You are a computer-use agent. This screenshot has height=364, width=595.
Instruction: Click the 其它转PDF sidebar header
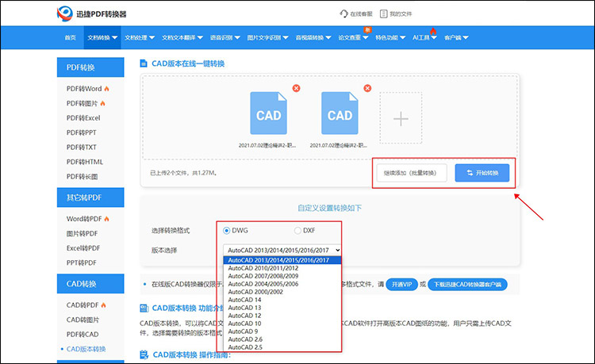[x=90, y=197]
